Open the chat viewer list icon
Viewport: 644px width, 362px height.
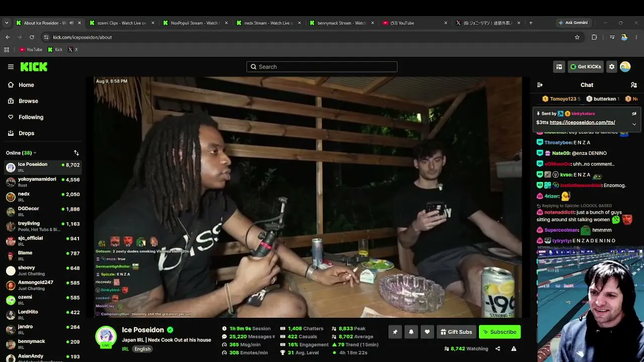point(634,85)
